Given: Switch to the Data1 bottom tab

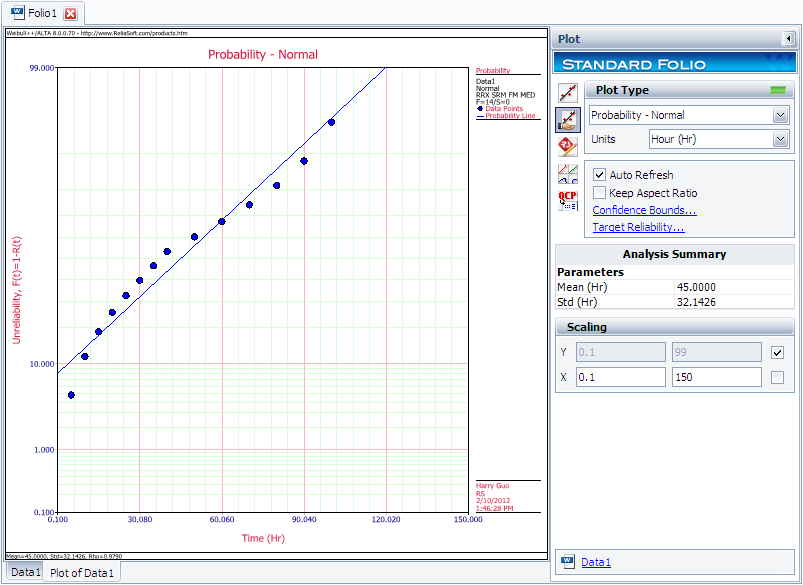Looking at the screenshot, I should [24, 573].
